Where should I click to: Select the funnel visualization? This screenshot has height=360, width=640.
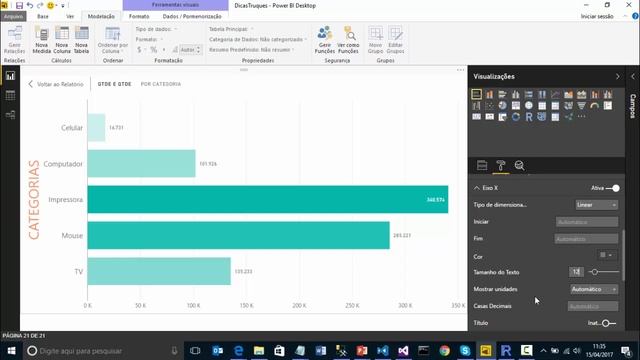581,106
